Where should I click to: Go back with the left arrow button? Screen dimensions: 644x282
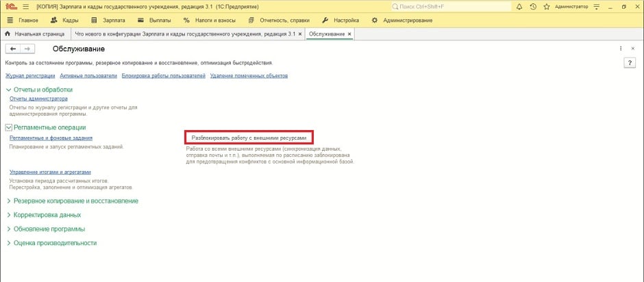(x=13, y=49)
